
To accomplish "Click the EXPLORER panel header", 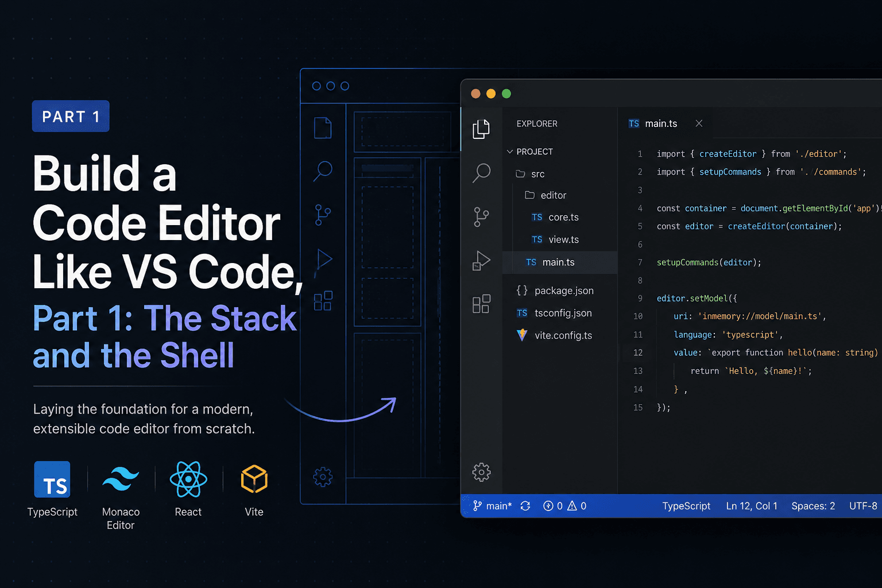I will [537, 123].
